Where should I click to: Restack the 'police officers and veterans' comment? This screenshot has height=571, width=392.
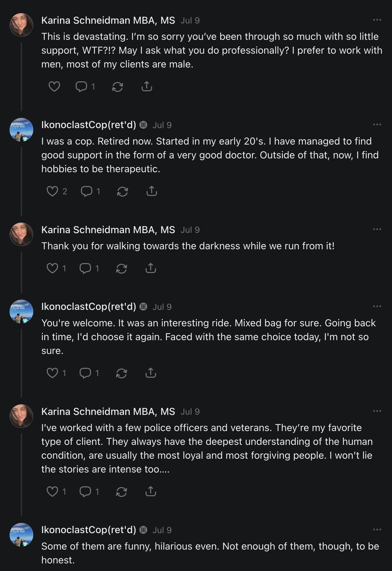(x=122, y=492)
